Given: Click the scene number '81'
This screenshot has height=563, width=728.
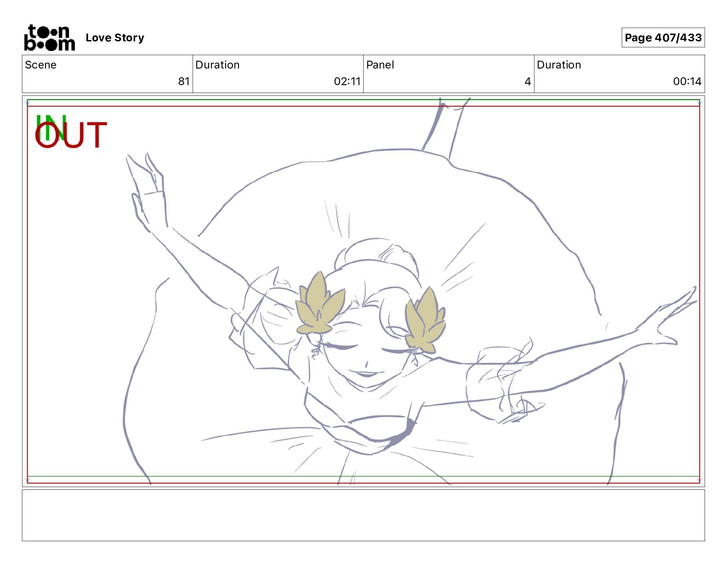Looking at the screenshot, I should (x=184, y=81).
